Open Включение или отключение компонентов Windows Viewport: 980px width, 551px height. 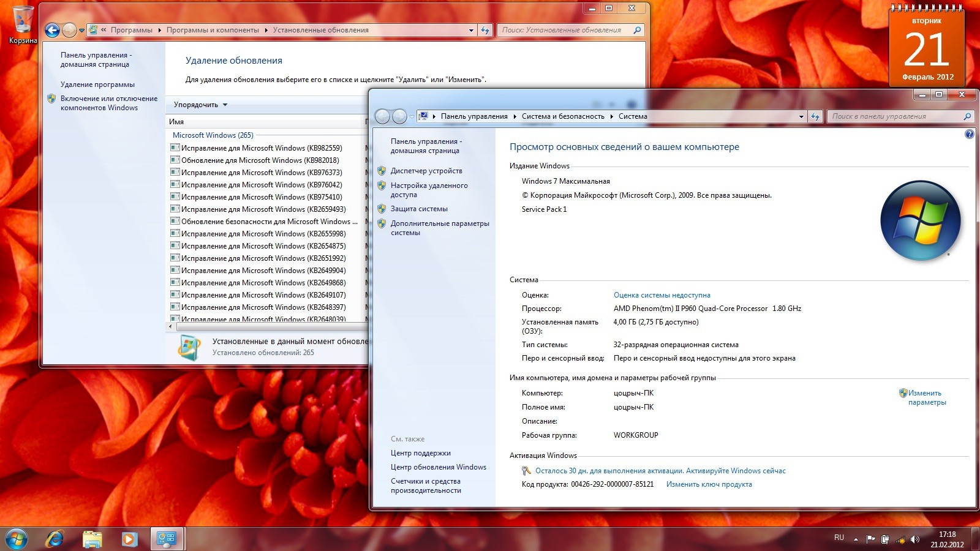(x=108, y=103)
